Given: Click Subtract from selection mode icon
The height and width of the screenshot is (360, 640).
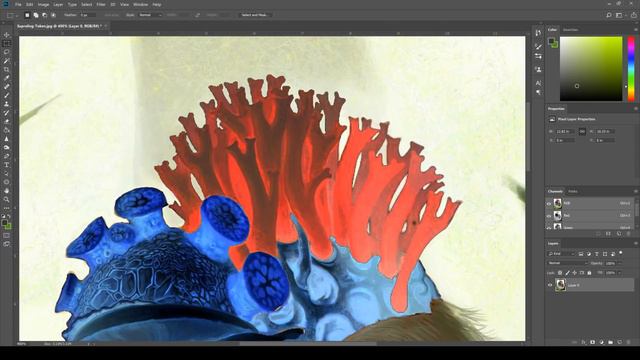Looking at the screenshot, I should click(x=44, y=15).
